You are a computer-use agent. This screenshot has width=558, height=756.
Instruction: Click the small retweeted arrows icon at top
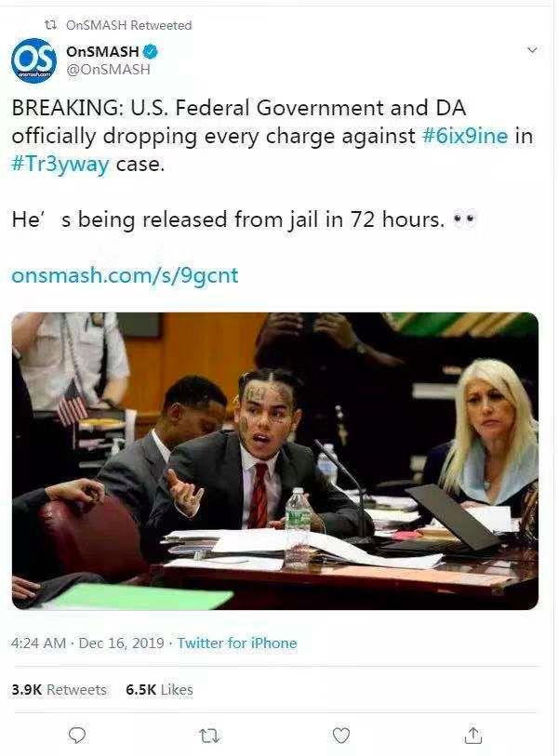coord(49,24)
